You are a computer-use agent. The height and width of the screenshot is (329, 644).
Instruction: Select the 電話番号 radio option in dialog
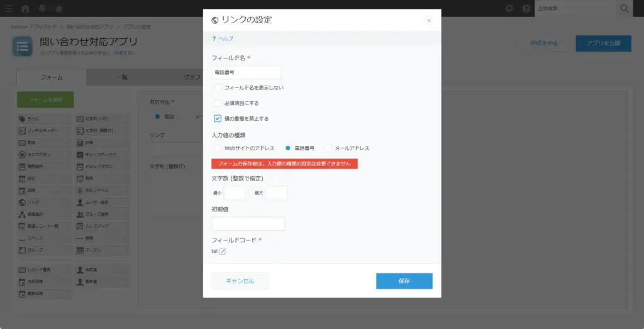click(x=288, y=148)
